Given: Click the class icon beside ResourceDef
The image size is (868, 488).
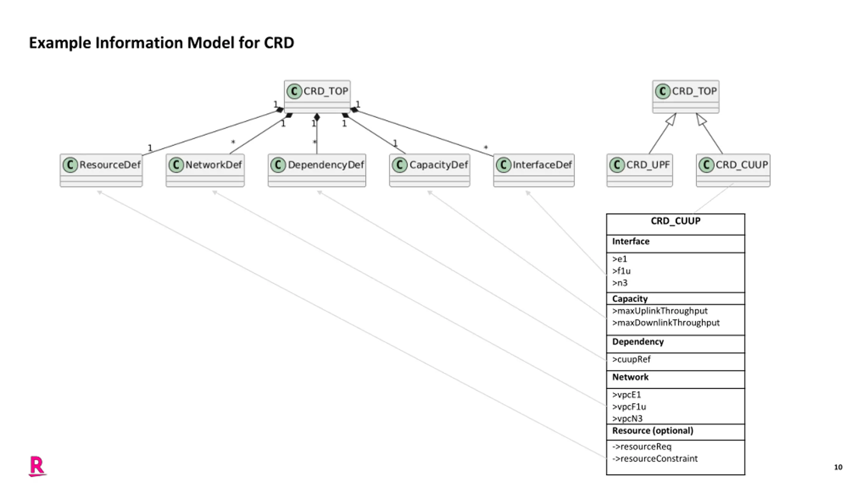Looking at the screenshot, I should [70, 165].
